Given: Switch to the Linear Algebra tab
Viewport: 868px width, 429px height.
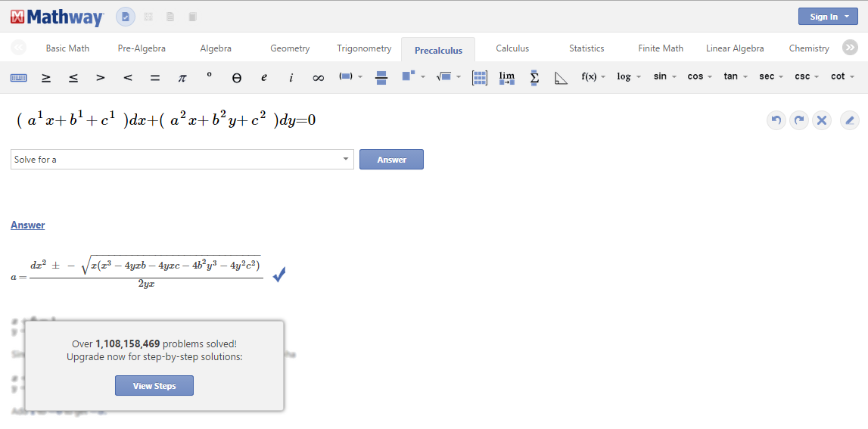Looking at the screenshot, I should pos(735,48).
